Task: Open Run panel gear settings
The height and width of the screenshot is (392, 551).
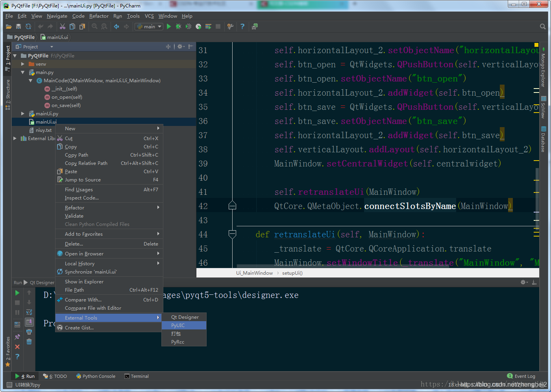Action: point(524,282)
